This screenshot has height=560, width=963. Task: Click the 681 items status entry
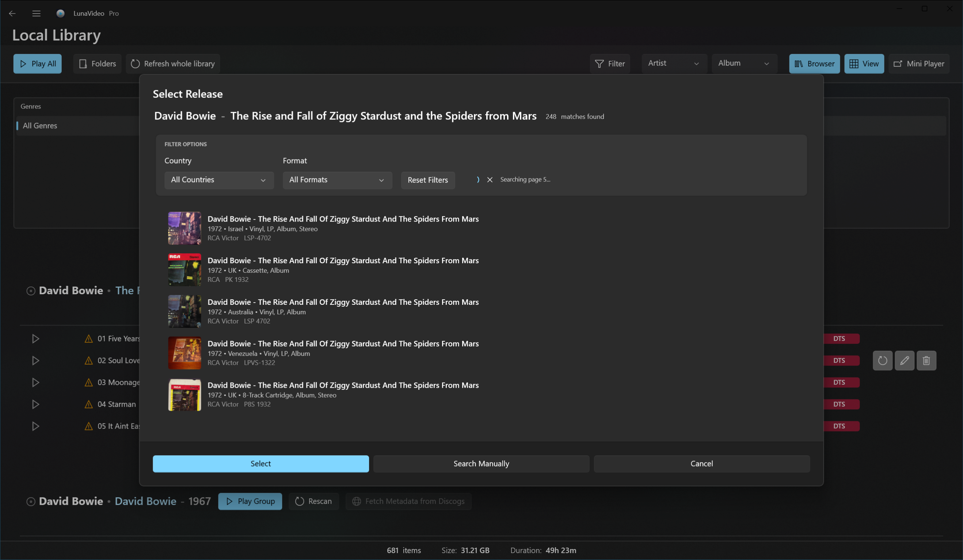point(404,551)
